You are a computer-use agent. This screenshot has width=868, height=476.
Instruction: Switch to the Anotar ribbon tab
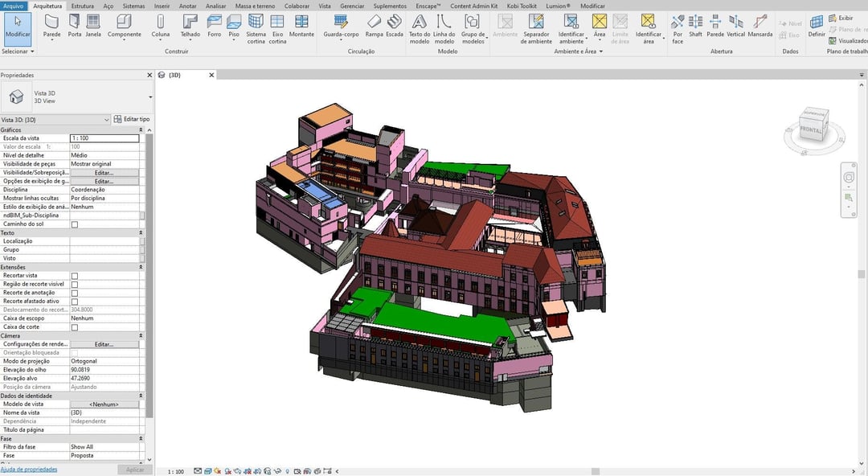pyautogui.click(x=187, y=6)
